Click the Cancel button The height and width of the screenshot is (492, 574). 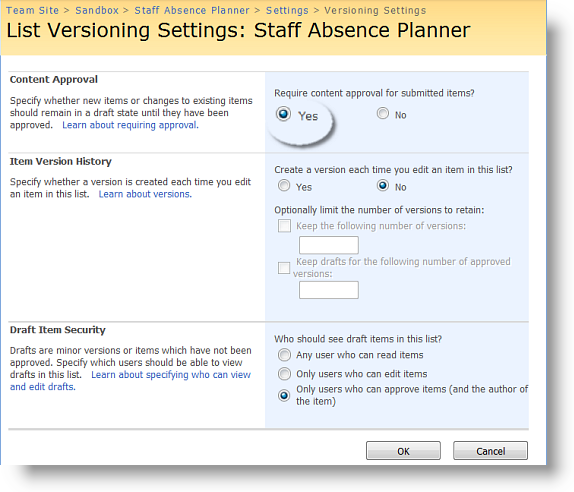click(x=491, y=451)
